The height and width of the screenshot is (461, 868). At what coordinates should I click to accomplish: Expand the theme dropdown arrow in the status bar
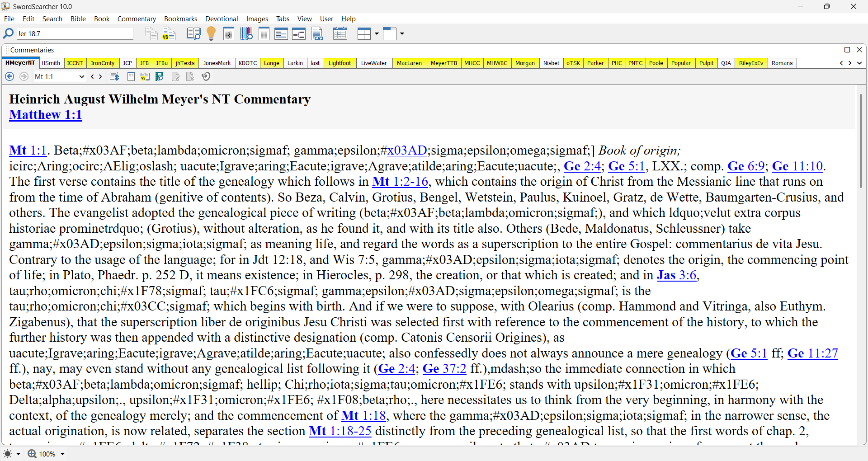[x=18, y=454]
